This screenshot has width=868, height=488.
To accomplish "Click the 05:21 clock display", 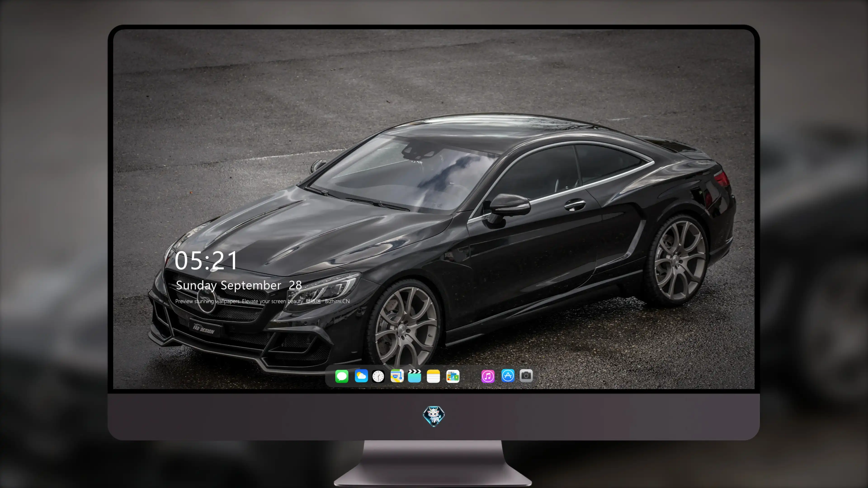I will tap(206, 261).
